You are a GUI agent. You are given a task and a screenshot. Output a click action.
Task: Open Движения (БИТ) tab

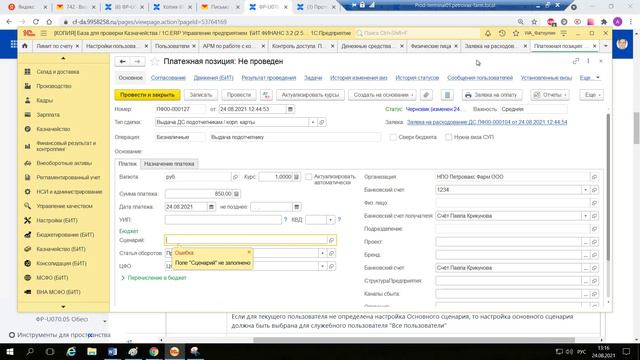(x=213, y=78)
